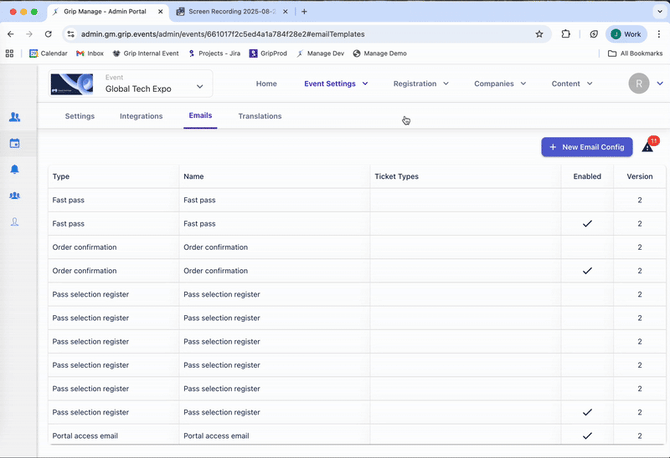Viewport: 670px width, 458px height.
Task: Expand the Global Tech Expo event selector
Action: click(x=200, y=86)
